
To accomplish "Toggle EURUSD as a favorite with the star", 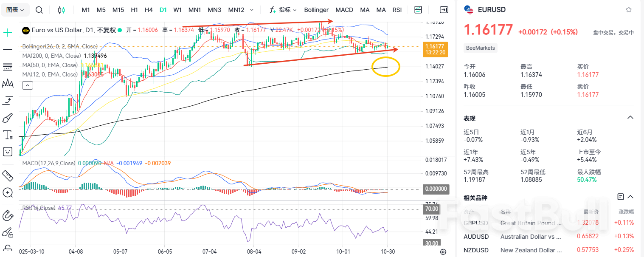I will pyautogui.click(x=628, y=9).
